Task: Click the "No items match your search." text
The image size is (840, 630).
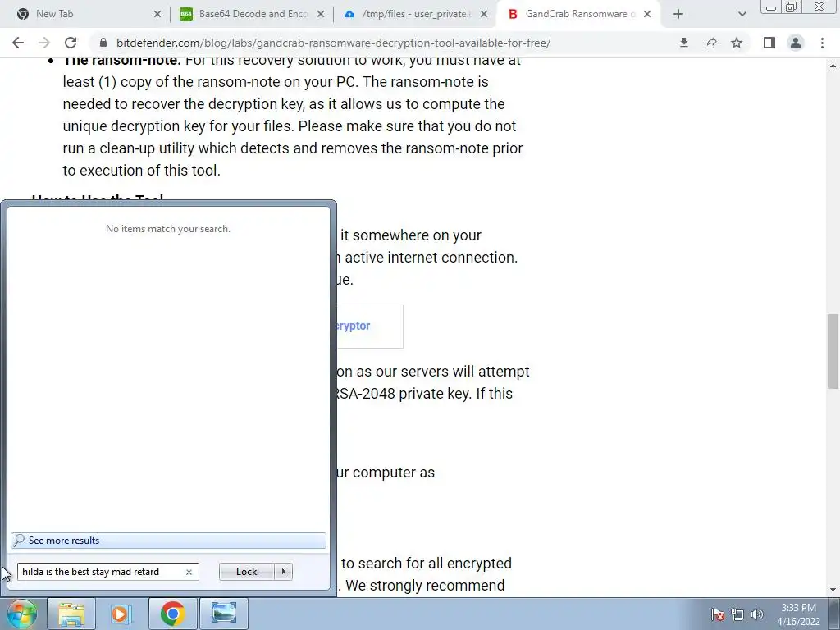Action: click(x=168, y=229)
